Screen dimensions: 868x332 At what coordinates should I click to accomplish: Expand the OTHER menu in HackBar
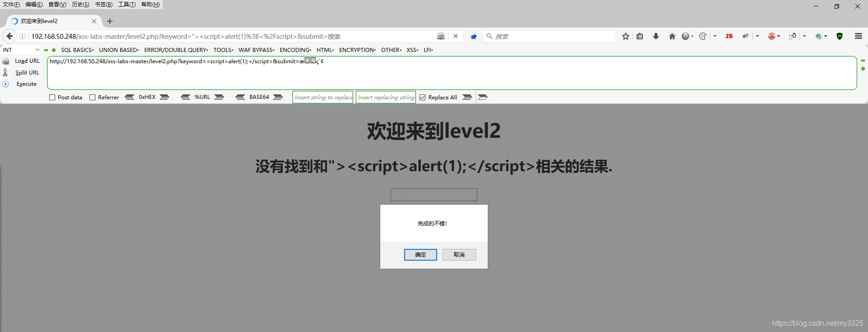click(x=392, y=50)
